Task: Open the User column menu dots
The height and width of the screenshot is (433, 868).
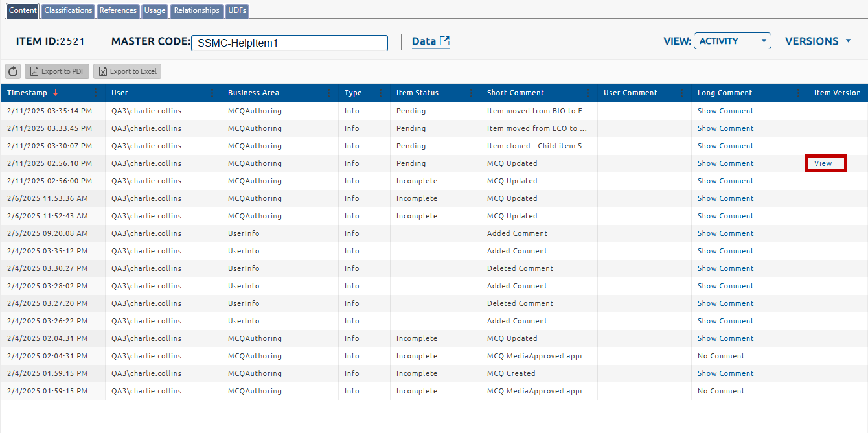Action: (x=212, y=93)
